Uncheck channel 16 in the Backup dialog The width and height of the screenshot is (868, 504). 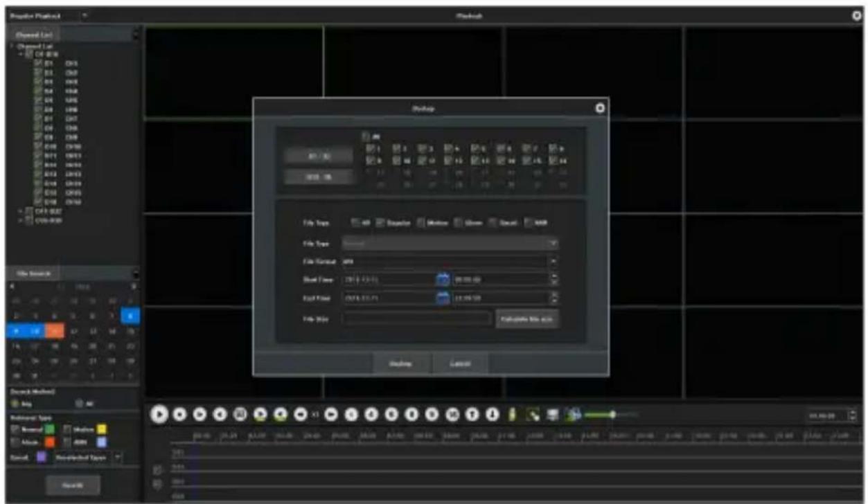pos(553,160)
